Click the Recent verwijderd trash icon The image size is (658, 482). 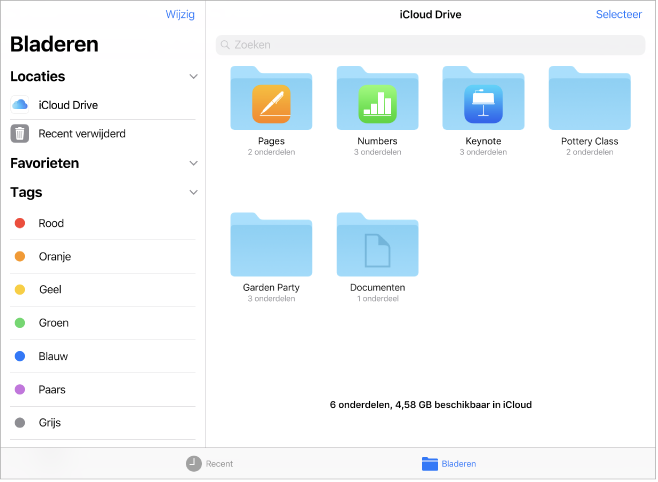pos(20,133)
